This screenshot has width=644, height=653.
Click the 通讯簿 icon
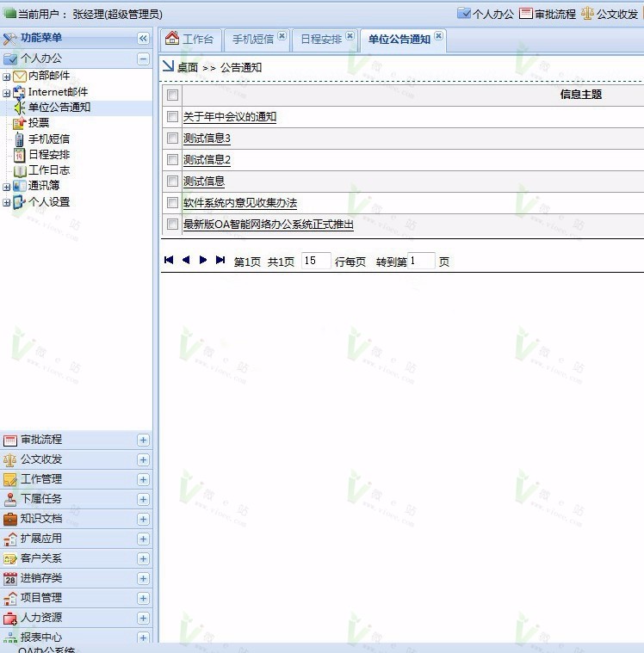[x=19, y=186]
